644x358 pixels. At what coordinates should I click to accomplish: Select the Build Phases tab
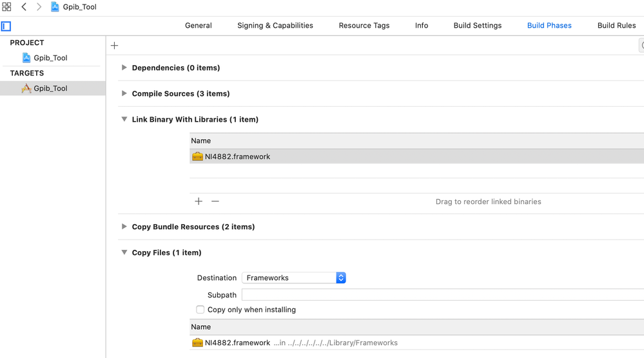pyautogui.click(x=549, y=25)
